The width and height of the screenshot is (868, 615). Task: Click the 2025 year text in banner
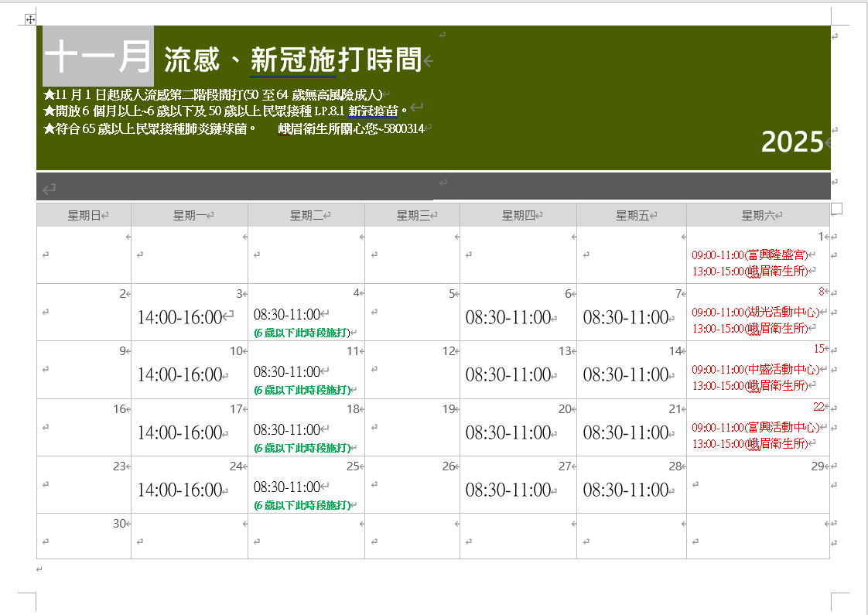(x=791, y=142)
